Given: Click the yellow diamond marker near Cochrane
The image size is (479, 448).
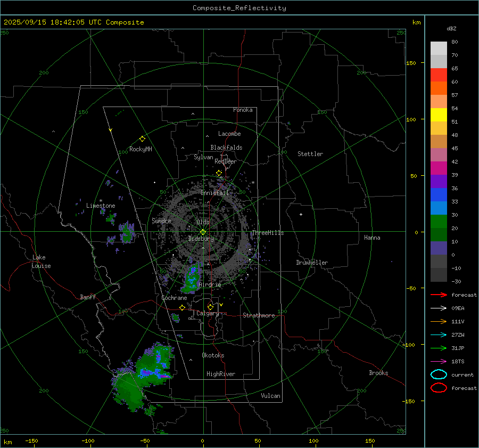Looking at the screenshot, I should tap(182, 307).
